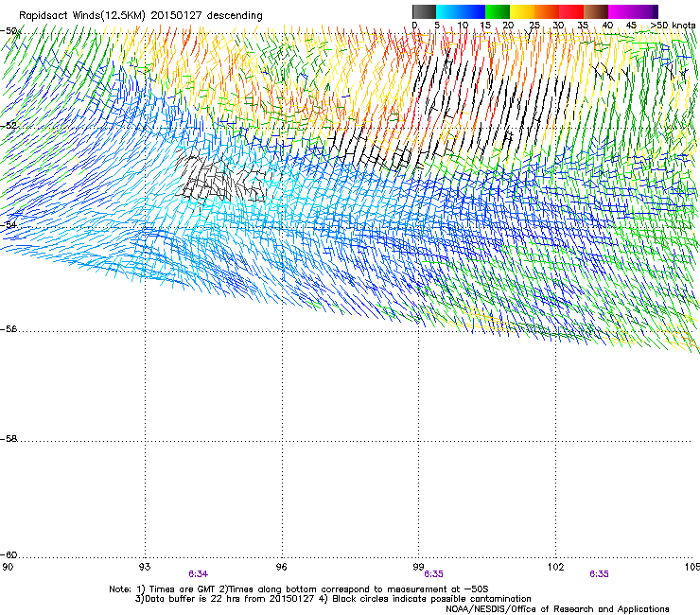Click the -56 latitude axis label
This screenshot has height=615, width=700.
(8, 328)
